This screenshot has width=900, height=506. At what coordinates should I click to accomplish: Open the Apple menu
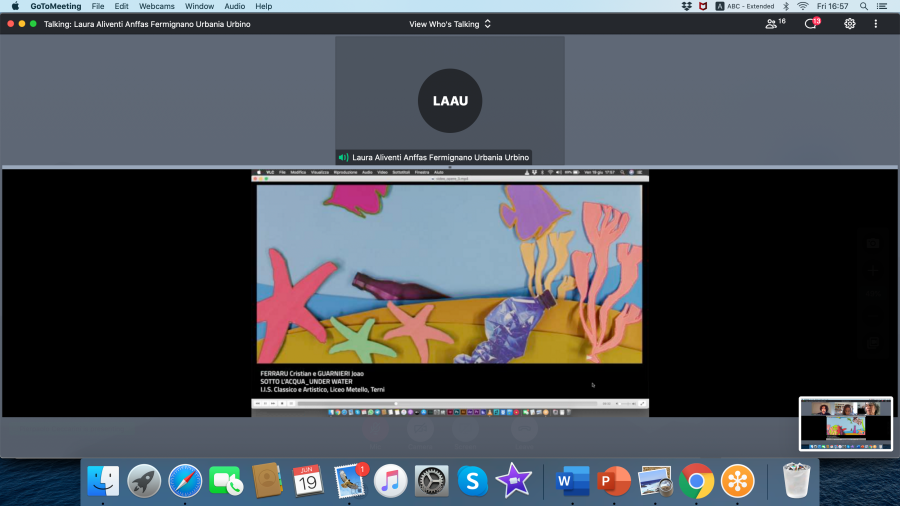pyautogui.click(x=15, y=6)
